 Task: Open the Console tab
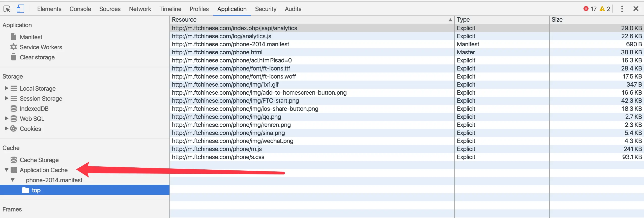coord(80,9)
